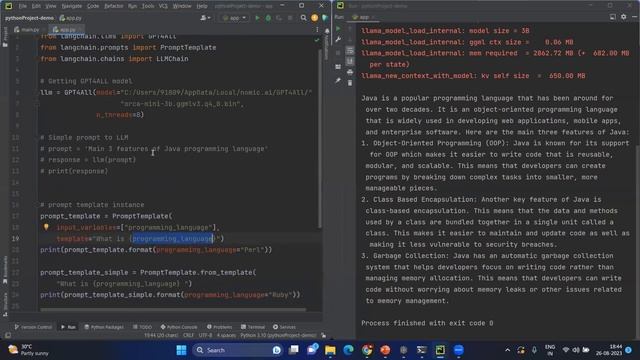Open Run window settings gear
640x360 pixels.
[624, 17]
